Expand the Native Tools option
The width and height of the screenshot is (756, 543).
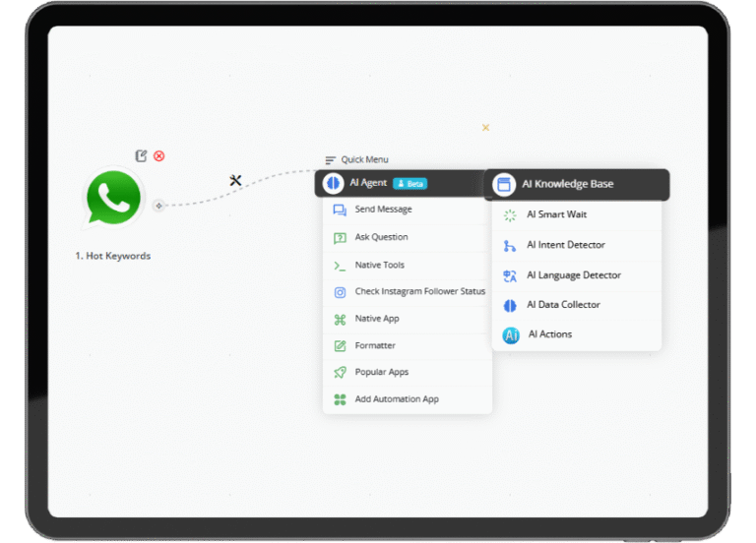(379, 265)
